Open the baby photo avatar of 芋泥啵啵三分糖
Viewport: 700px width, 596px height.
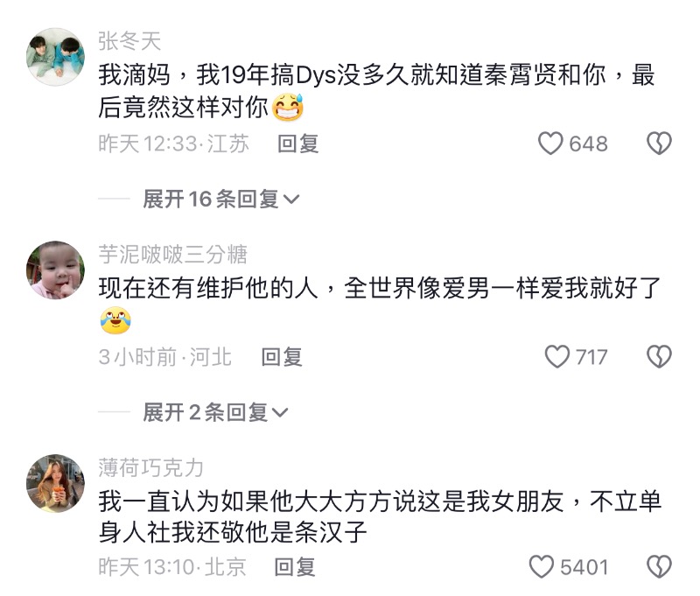coord(55,270)
